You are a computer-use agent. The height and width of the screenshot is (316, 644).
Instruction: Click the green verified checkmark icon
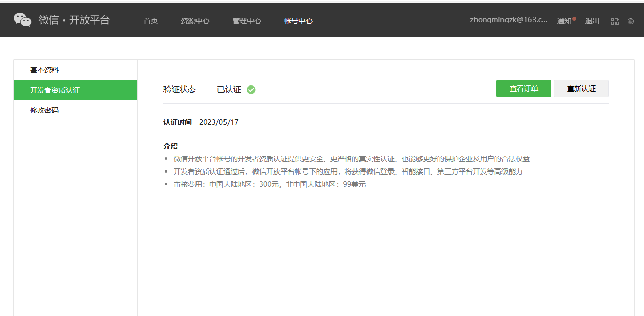pyautogui.click(x=251, y=90)
